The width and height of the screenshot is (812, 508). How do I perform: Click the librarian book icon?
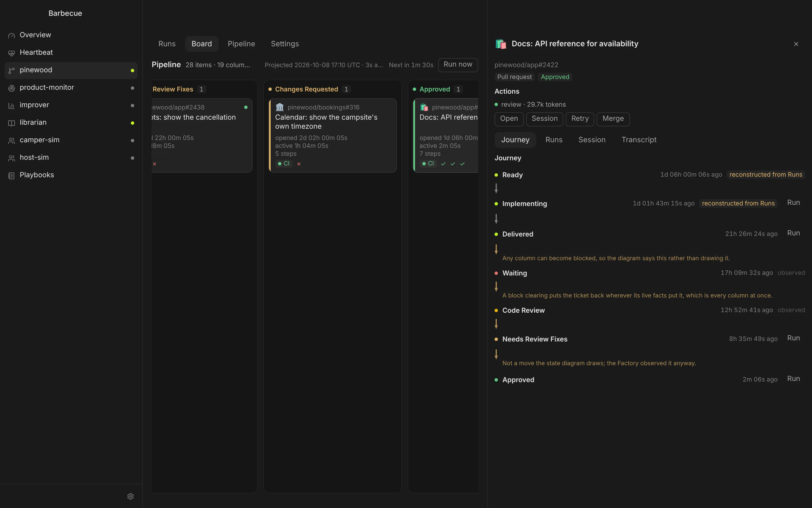(11, 123)
